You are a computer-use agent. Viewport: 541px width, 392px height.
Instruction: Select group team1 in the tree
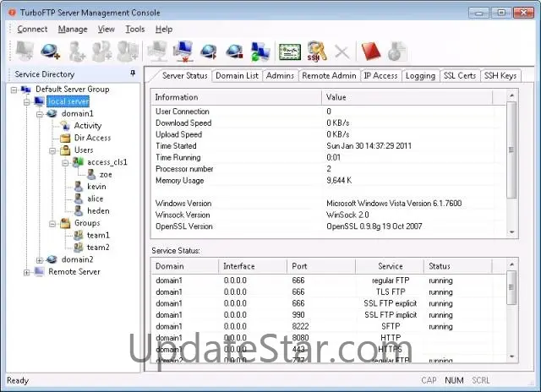pyautogui.click(x=98, y=235)
